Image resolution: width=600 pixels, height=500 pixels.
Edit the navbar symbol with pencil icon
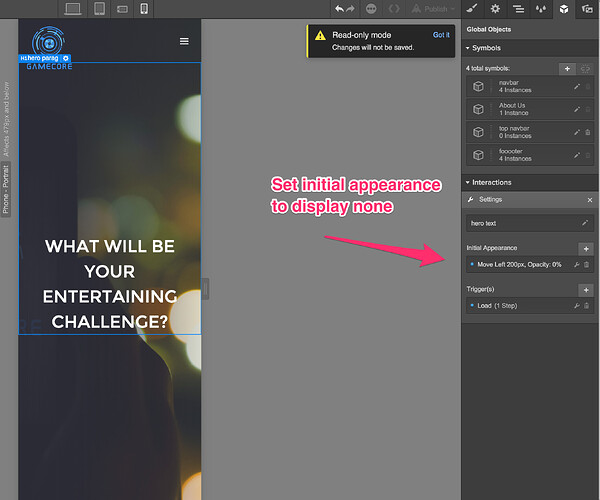(x=577, y=87)
